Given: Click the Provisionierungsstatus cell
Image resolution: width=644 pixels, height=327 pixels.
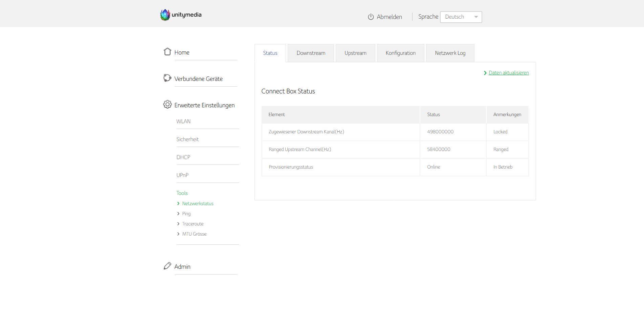Looking at the screenshot, I should pos(341,167).
